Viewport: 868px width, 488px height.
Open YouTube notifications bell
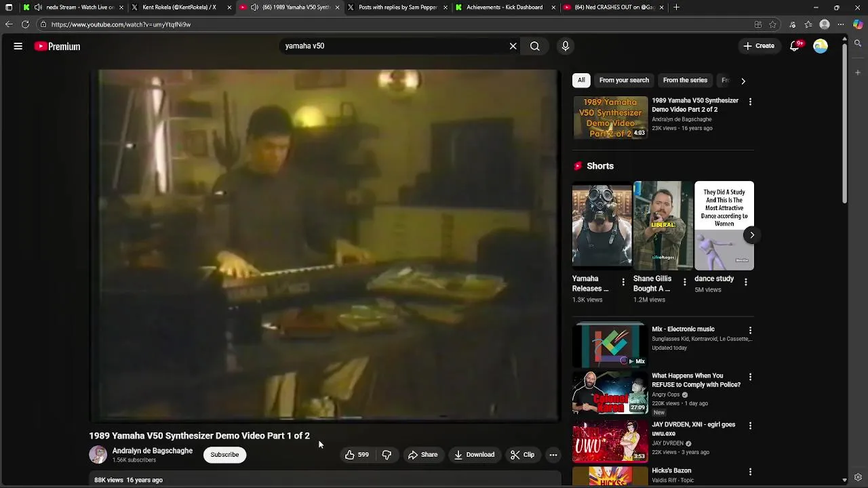795,46
